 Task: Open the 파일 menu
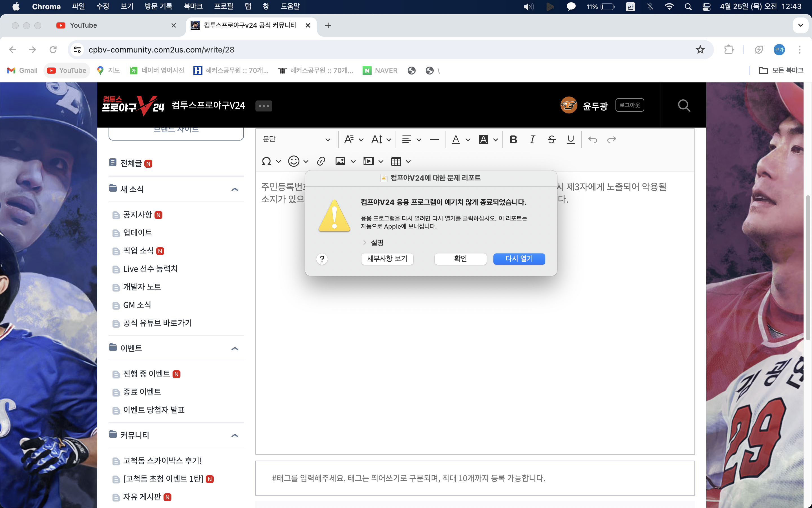coord(78,6)
